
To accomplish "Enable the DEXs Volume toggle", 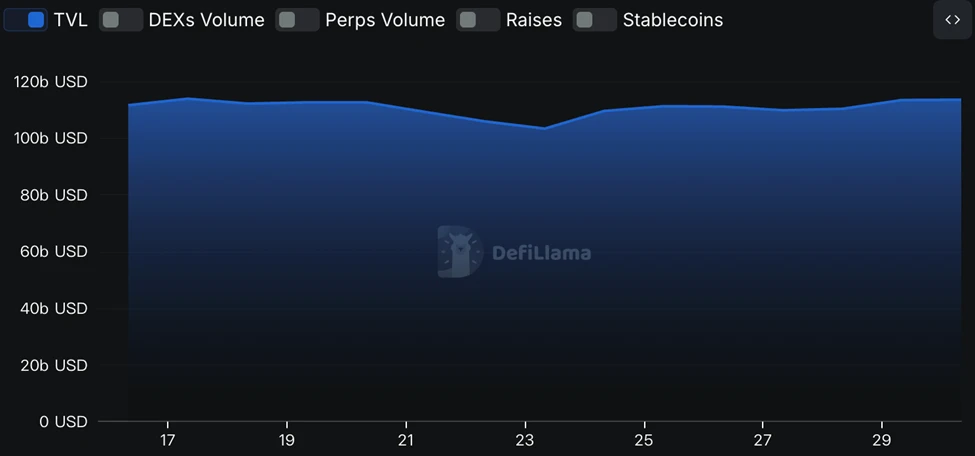I will (121, 20).
